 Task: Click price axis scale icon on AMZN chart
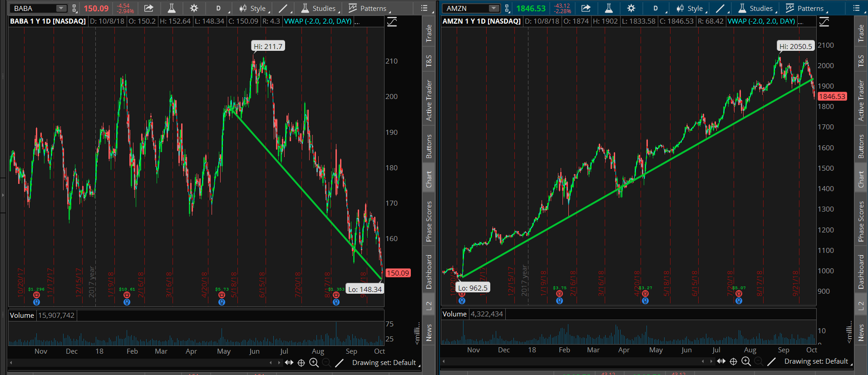pos(824,22)
